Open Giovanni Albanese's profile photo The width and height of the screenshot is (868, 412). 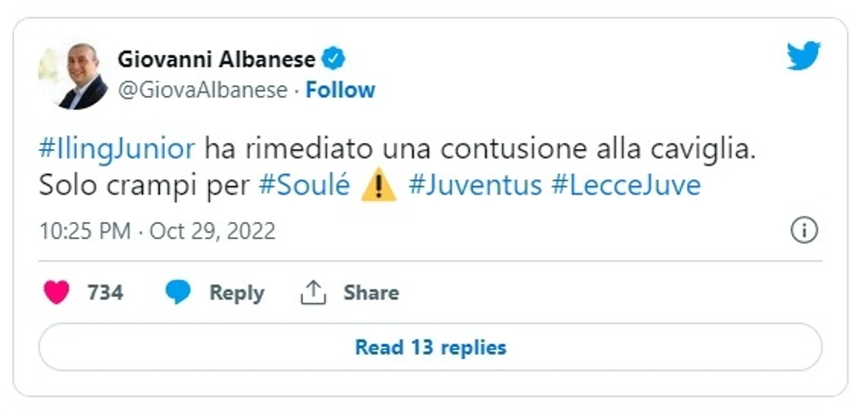click(x=73, y=76)
